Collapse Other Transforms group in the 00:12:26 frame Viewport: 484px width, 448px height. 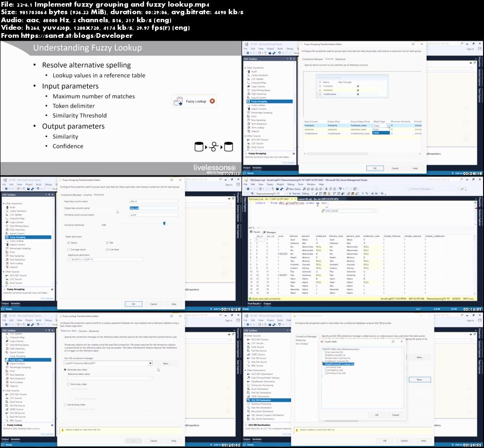click(4, 203)
